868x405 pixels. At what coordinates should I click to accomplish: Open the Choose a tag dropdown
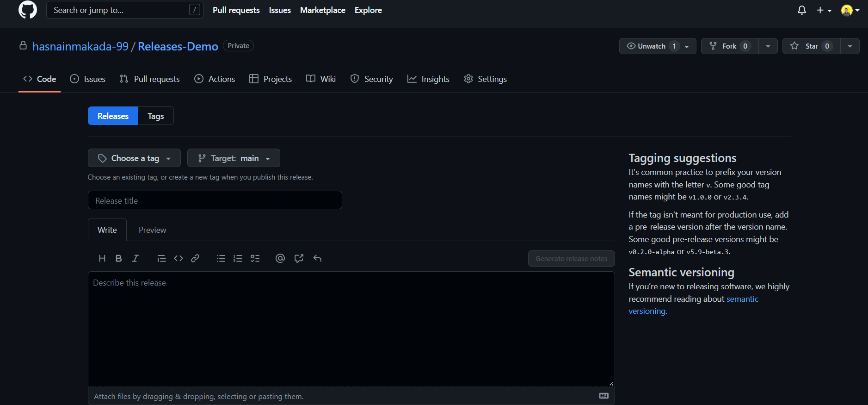coord(134,158)
